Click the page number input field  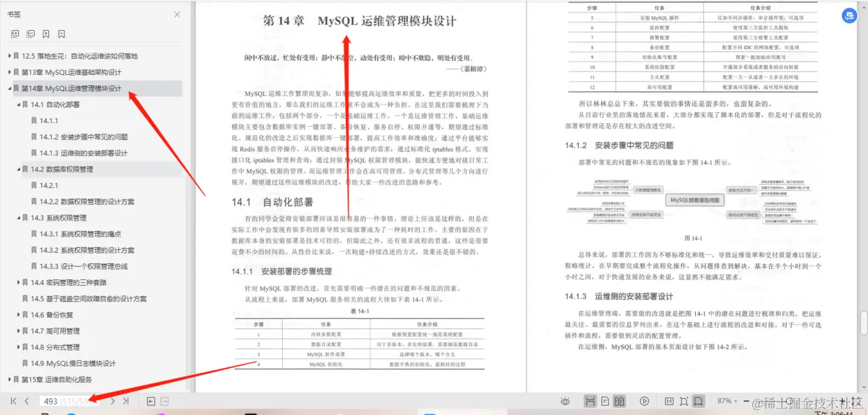click(x=69, y=401)
